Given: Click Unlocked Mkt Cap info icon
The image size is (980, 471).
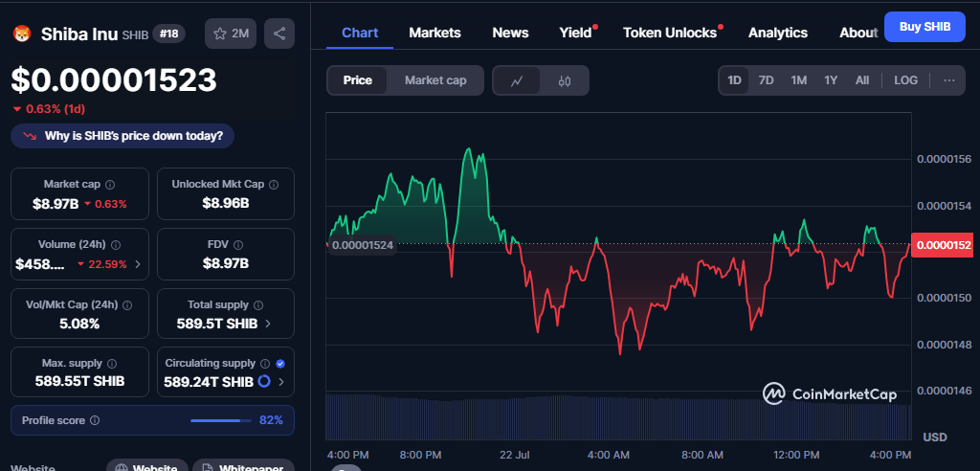Looking at the screenshot, I should pos(274,185).
